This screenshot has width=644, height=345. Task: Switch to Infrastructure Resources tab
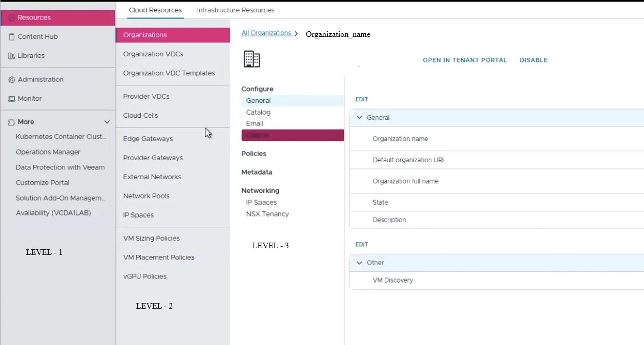point(235,10)
